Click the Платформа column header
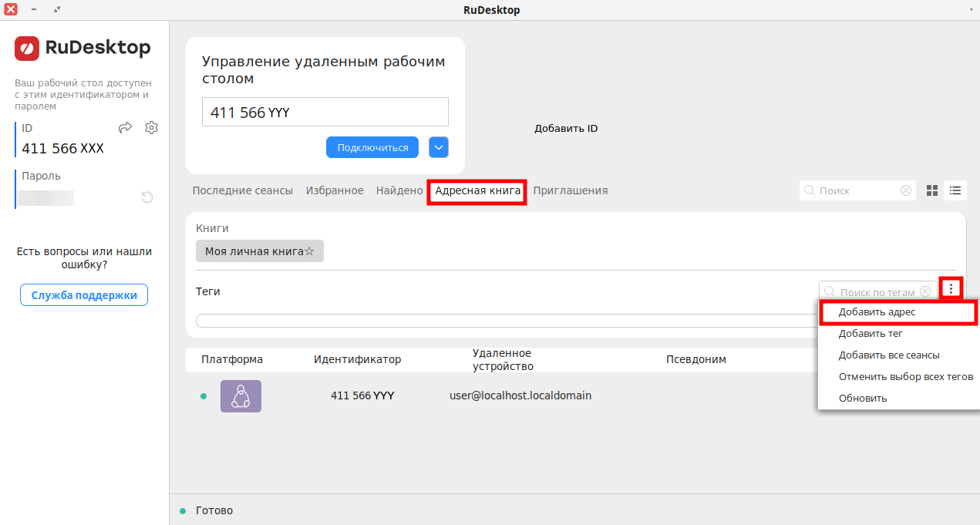 232,359
